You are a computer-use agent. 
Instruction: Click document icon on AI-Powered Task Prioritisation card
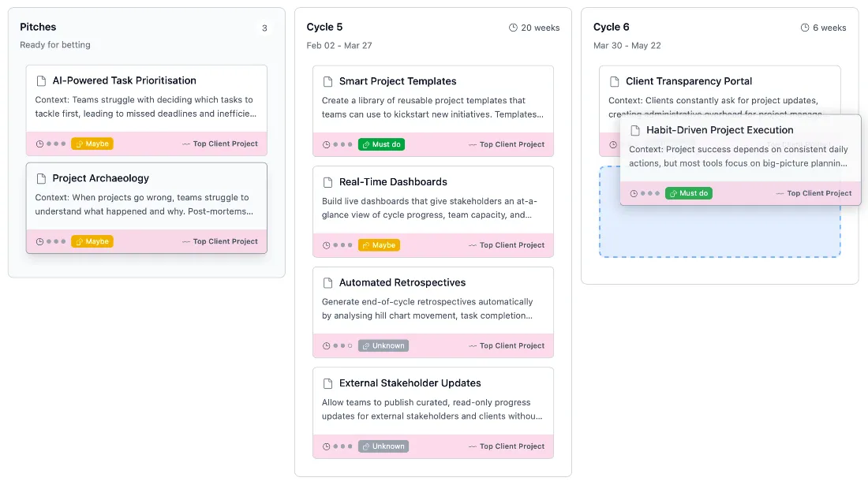tap(41, 80)
